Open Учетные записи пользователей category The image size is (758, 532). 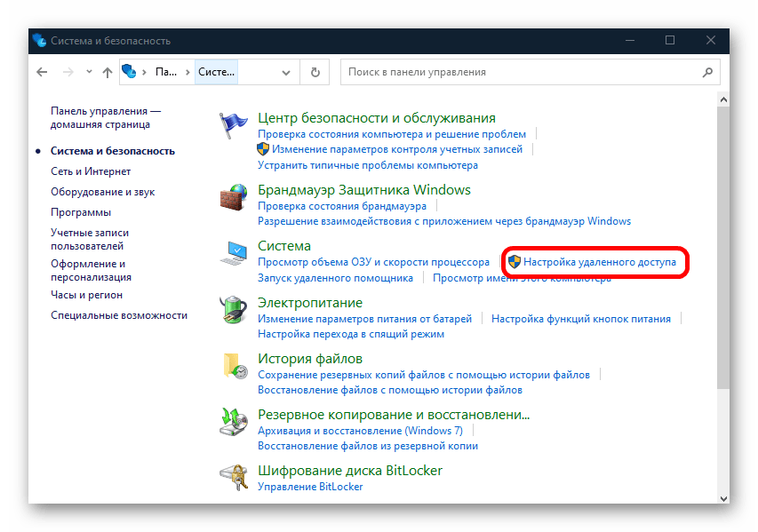[90, 239]
